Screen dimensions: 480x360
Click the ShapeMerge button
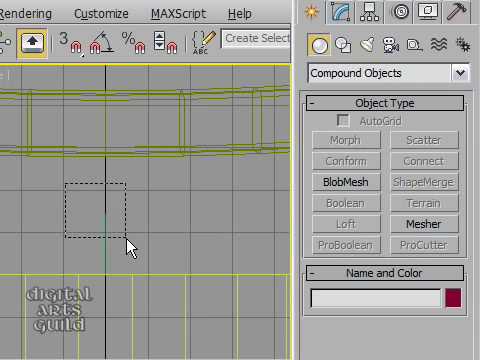(x=424, y=182)
